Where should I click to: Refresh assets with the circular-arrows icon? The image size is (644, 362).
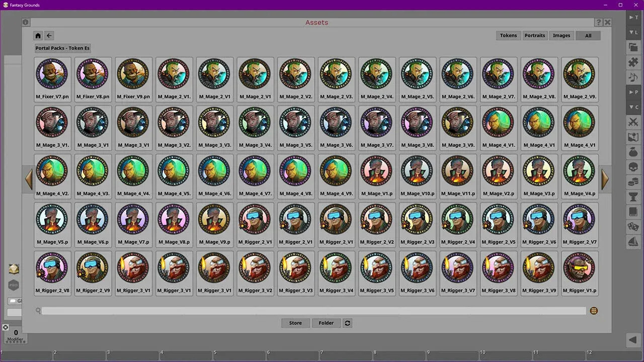tap(347, 323)
